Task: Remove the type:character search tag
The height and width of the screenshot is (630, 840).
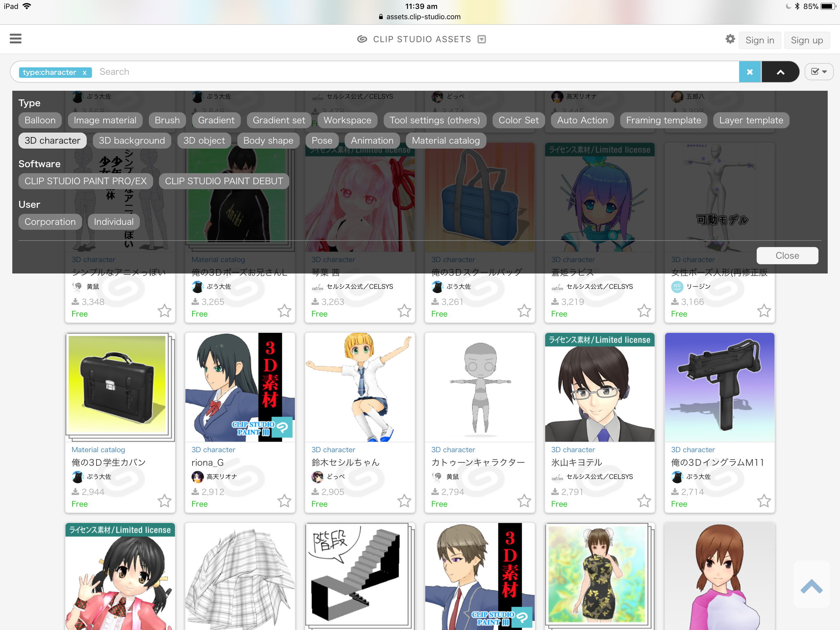Action: [x=85, y=73]
